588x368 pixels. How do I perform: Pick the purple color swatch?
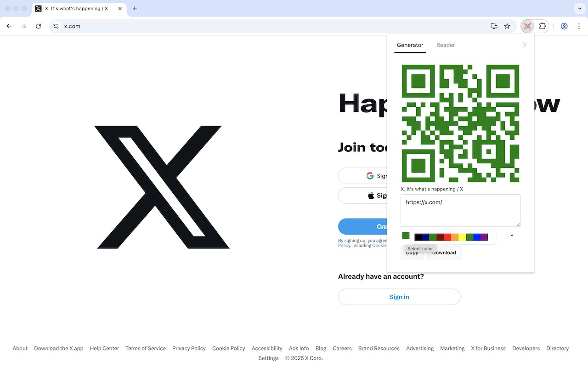point(484,237)
